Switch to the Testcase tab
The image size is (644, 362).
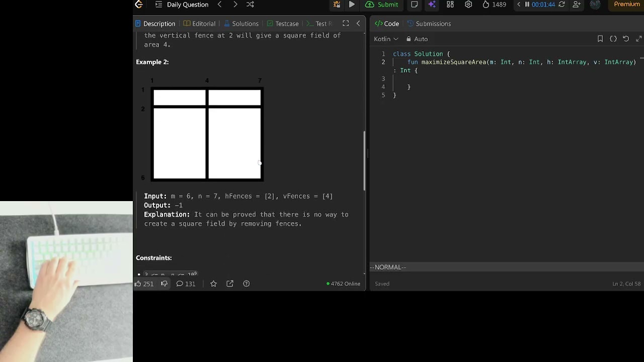coord(283,24)
